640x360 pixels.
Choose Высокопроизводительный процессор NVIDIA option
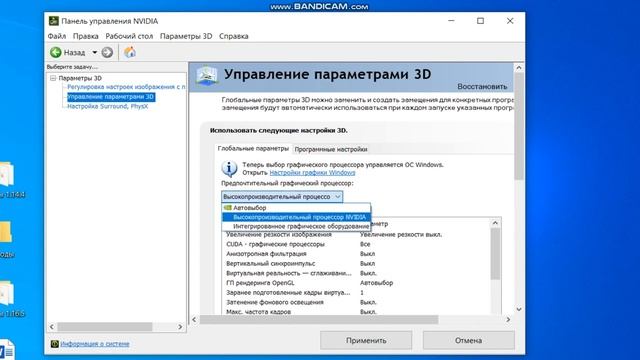296,217
